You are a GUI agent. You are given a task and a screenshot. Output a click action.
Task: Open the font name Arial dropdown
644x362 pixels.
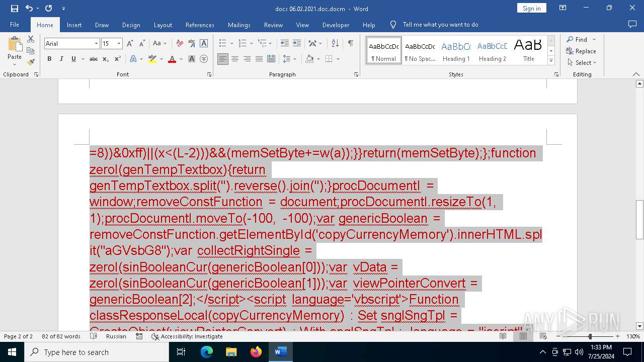coord(96,44)
